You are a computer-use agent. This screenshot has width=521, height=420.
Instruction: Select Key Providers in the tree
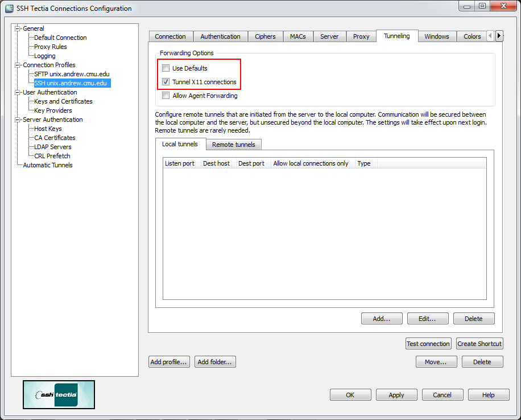[53, 110]
